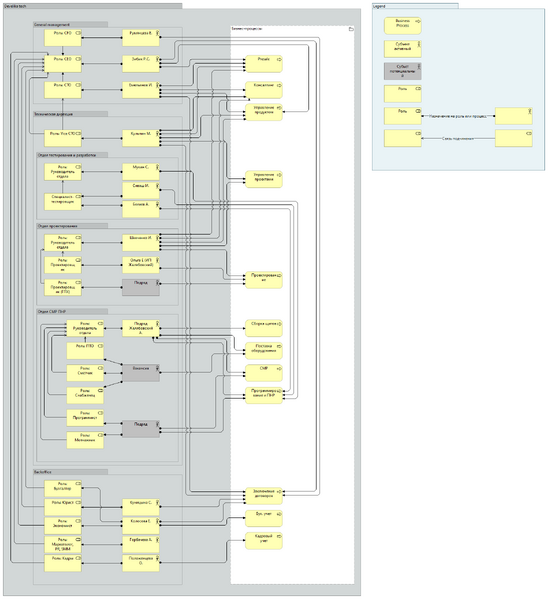Image resolution: width=548 pixels, height=599 pixels.
Task: Click the role icon on Роль CEO element
Action: [x=78, y=59]
